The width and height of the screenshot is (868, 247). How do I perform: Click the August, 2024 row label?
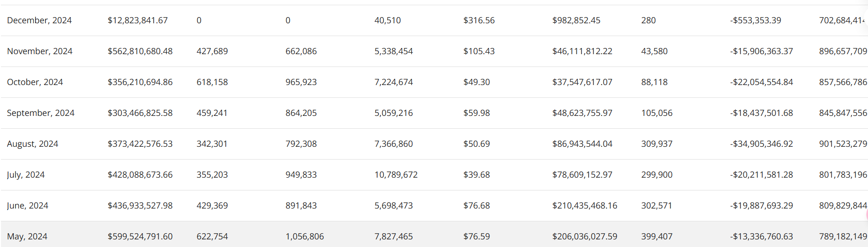pyautogui.click(x=33, y=144)
